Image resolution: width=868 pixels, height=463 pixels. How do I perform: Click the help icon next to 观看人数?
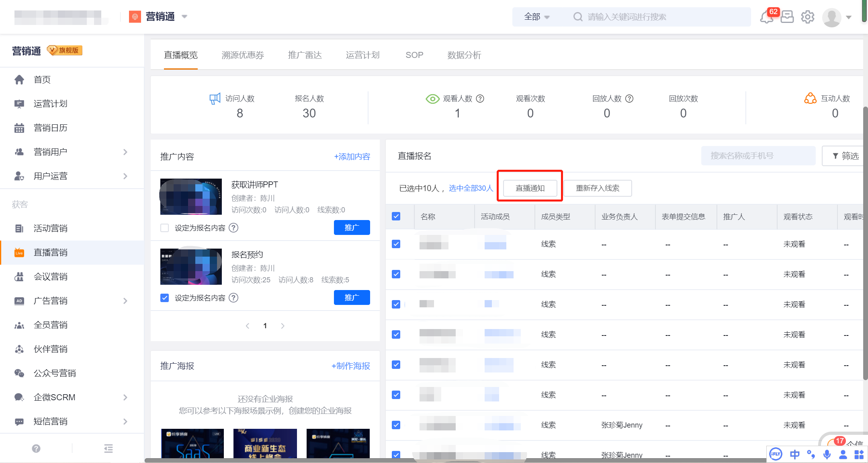click(480, 99)
